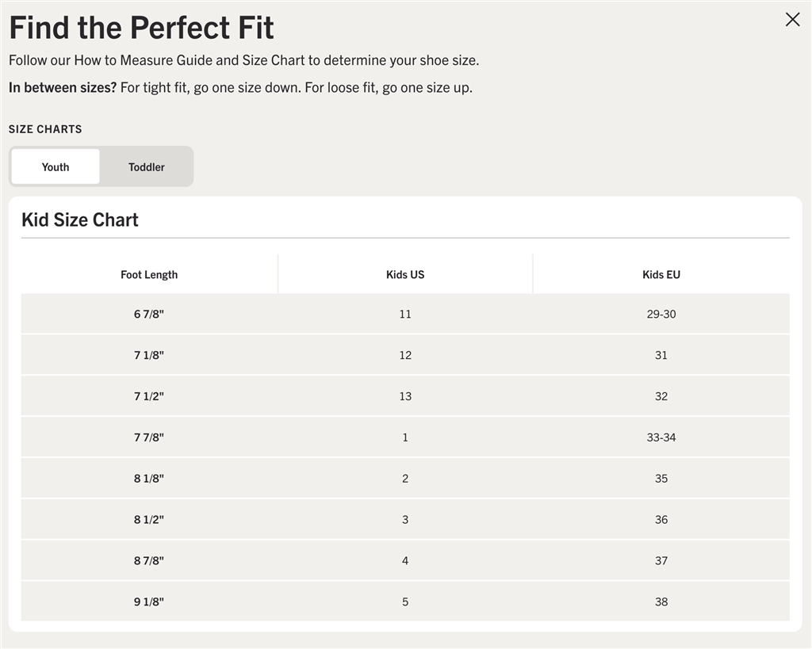Click the Kids US size 13 cell

[x=405, y=397]
